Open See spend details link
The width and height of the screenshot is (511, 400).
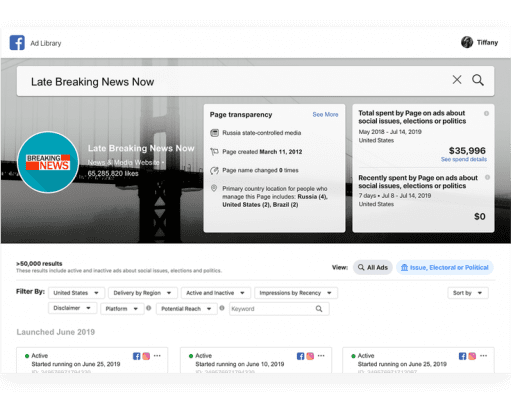(x=464, y=159)
